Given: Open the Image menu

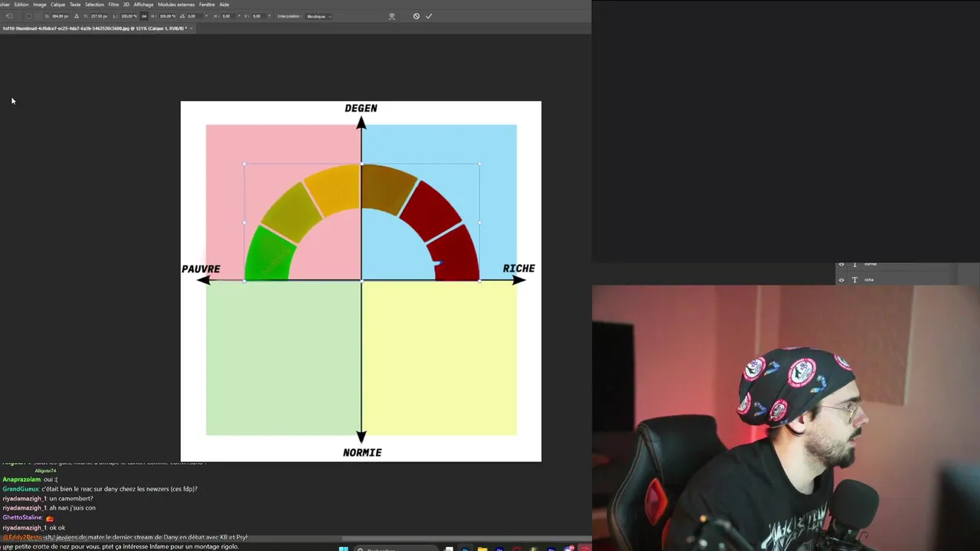Looking at the screenshot, I should point(39,5).
